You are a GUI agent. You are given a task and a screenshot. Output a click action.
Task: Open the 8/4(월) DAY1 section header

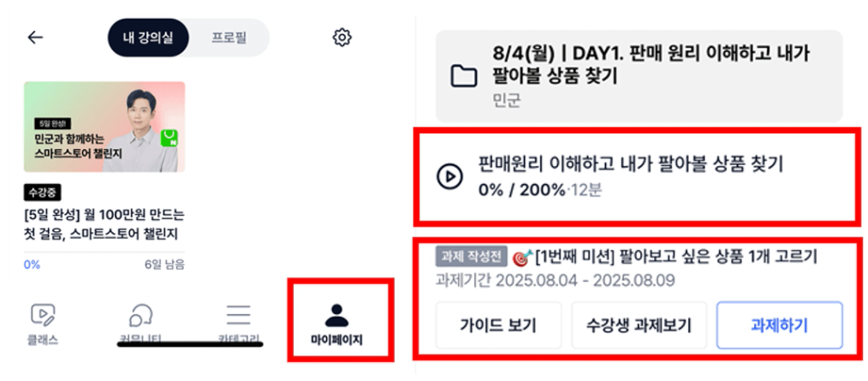pyautogui.click(x=639, y=76)
